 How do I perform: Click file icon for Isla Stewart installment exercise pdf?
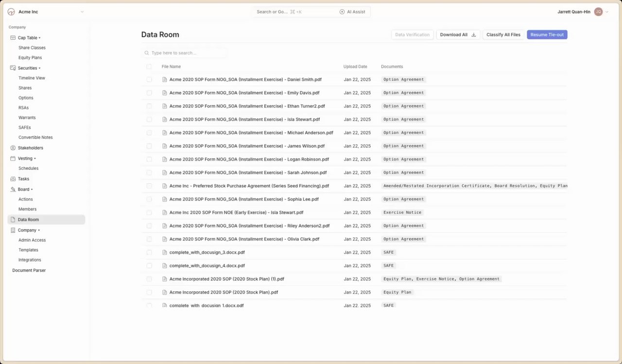click(165, 119)
